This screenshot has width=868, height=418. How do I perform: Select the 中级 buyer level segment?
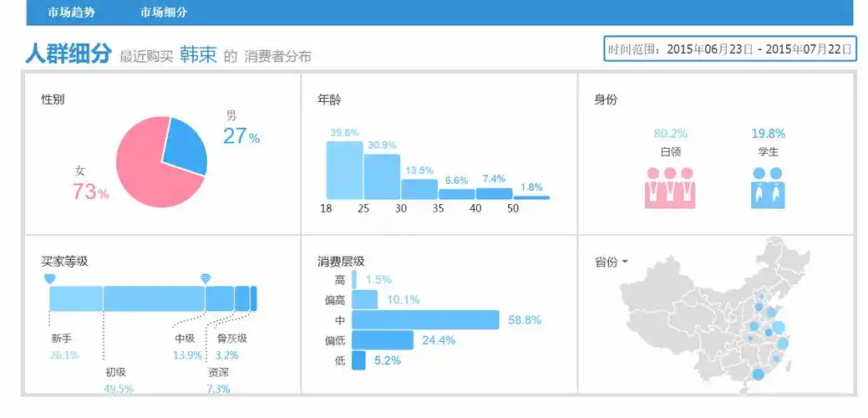click(x=220, y=298)
